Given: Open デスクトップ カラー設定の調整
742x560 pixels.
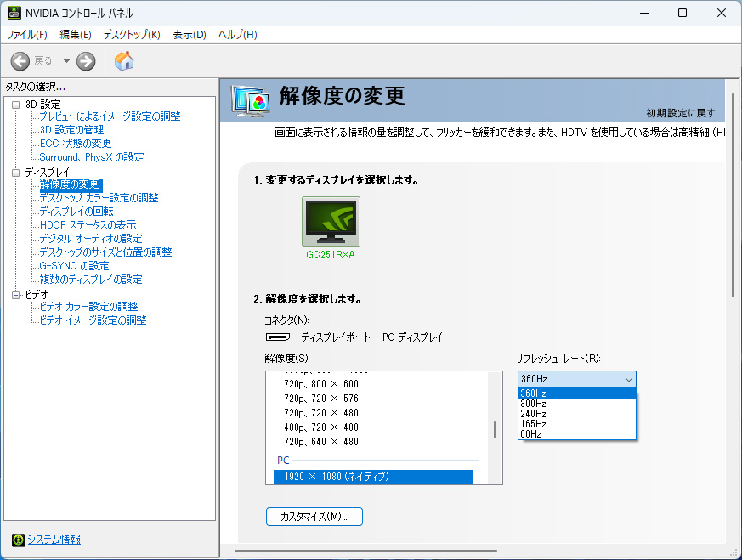Looking at the screenshot, I should point(99,198).
